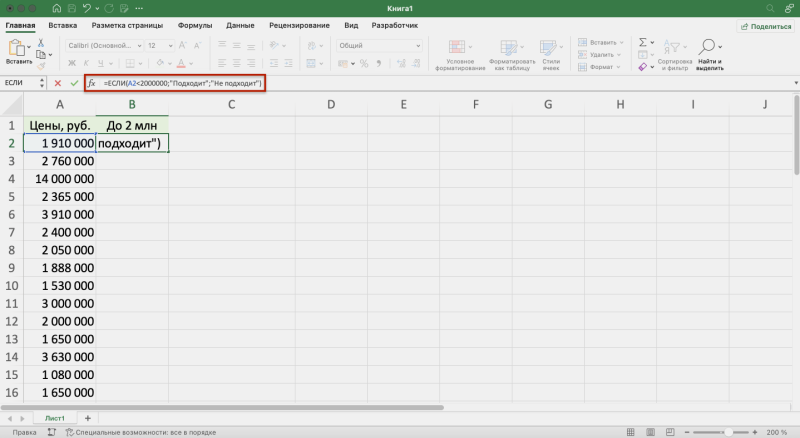Decrease font size
800x438 pixels.
197,45
